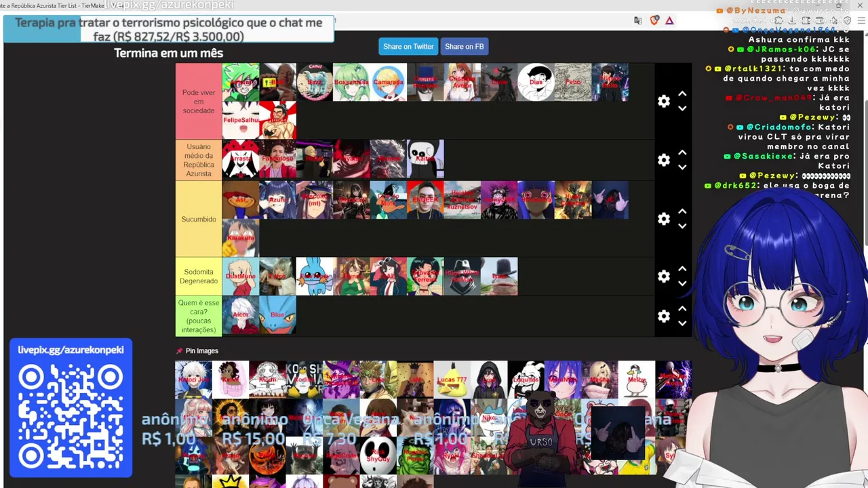Viewport: 868px width, 488px height.
Task: Select the Camarada avatar tile
Action: point(389,82)
